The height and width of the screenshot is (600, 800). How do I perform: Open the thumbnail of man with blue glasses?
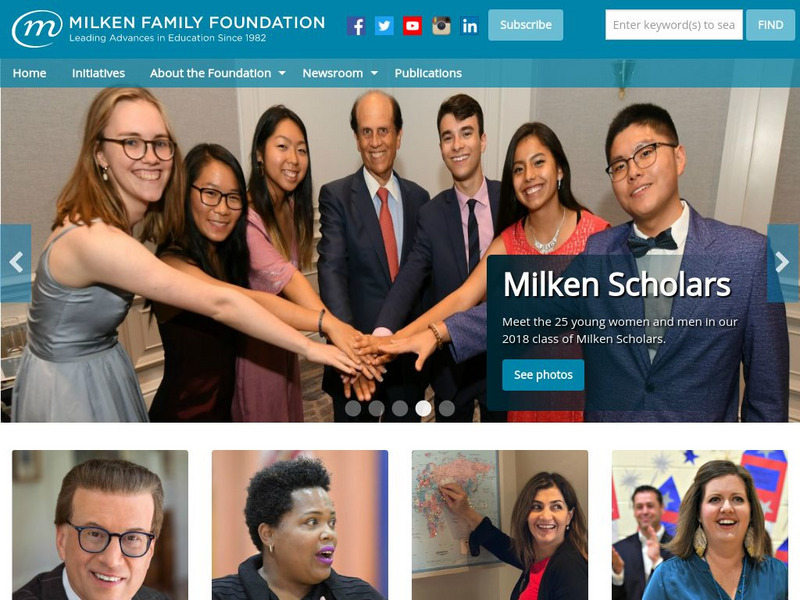click(100, 525)
